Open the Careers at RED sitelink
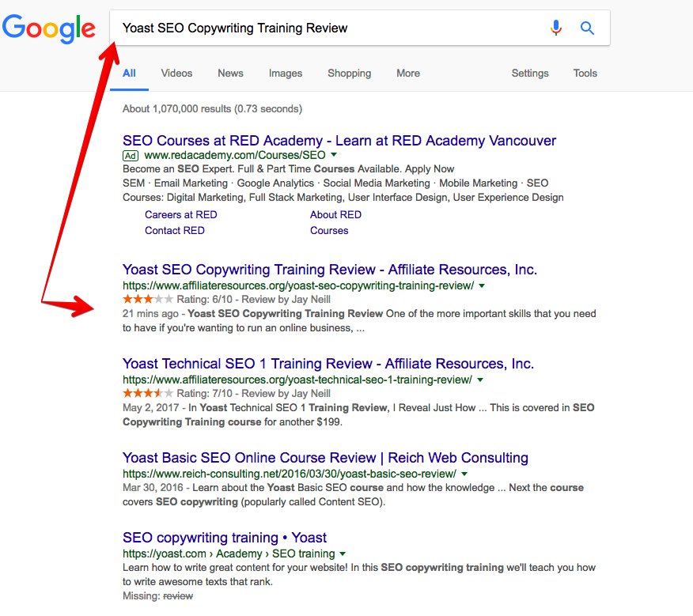The image size is (693, 616). (180, 215)
